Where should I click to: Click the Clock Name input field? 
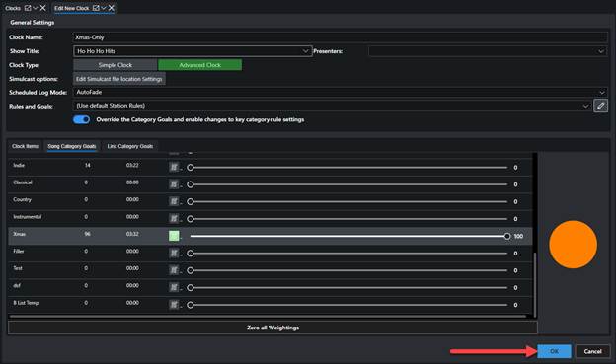[x=341, y=37]
